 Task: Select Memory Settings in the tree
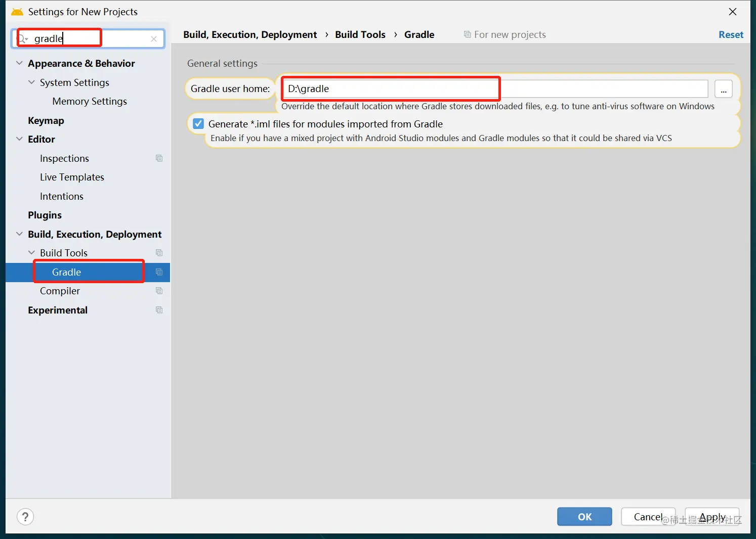point(90,101)
